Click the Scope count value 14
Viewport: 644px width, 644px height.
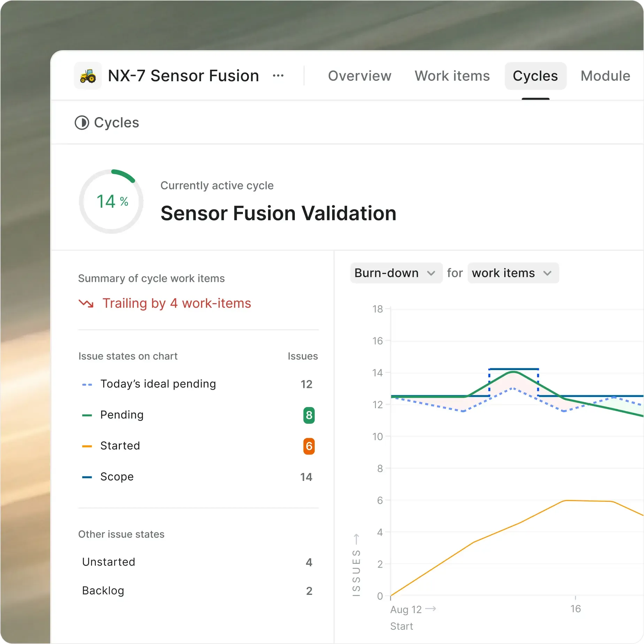pos(306,477)
